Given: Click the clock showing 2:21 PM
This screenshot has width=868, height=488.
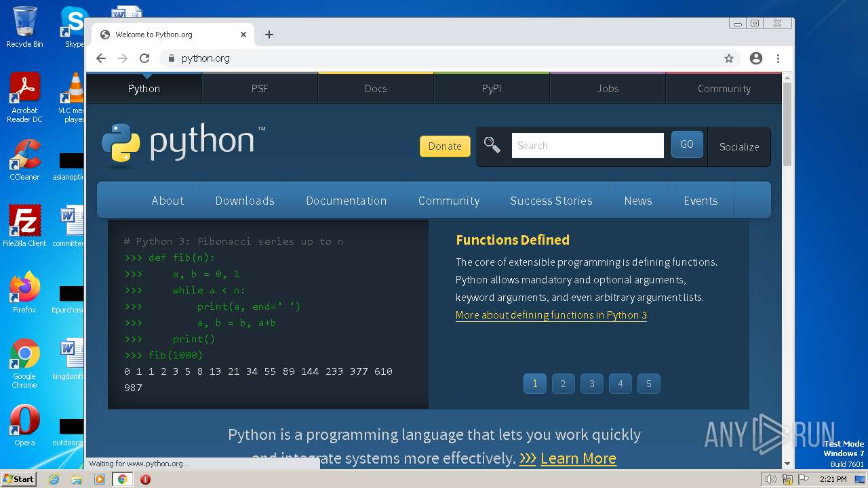Looking at the screenshot, I should point(833,479).
